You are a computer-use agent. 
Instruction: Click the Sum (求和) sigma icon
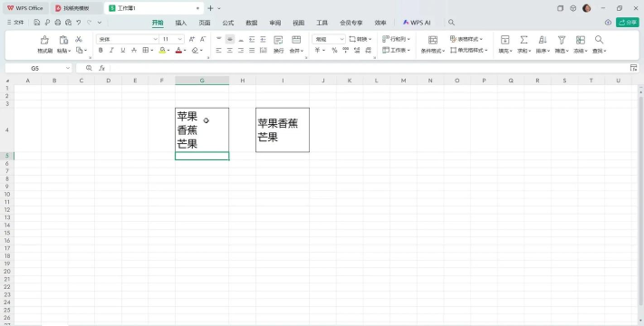[524, 40]
